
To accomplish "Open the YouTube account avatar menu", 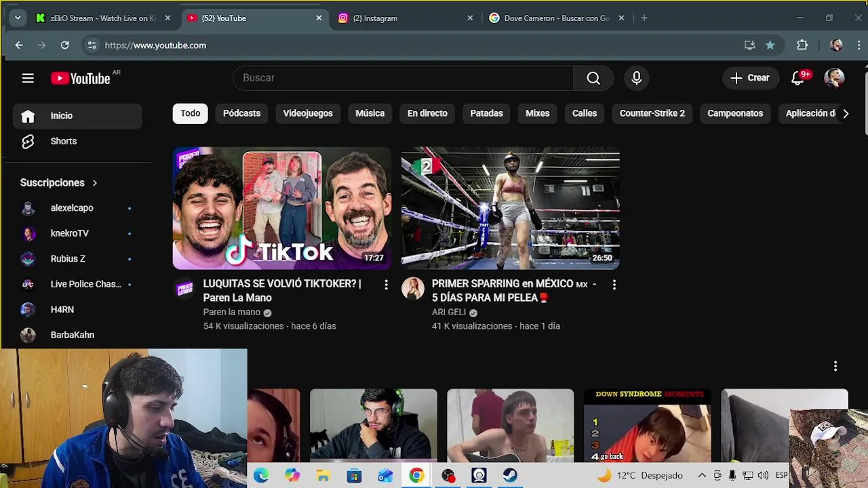I will [x=834, y=78].
